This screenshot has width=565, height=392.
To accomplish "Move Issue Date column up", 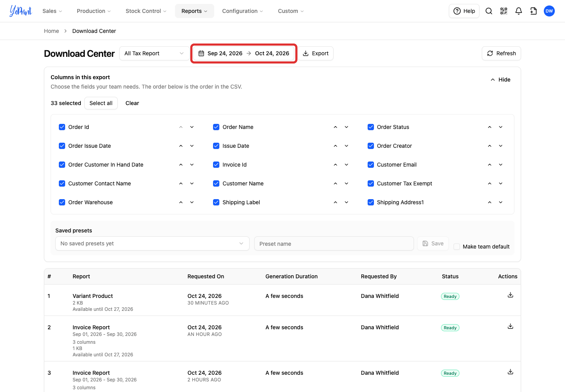I will coord(335,146).
